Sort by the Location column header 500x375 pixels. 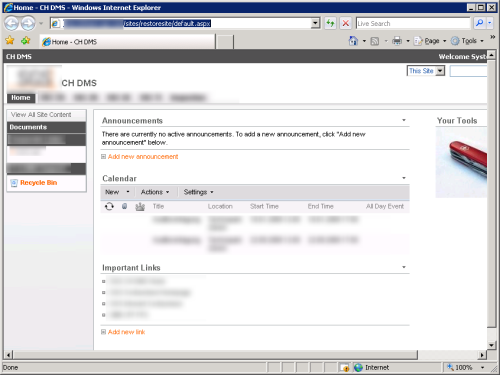pos(220,206)
